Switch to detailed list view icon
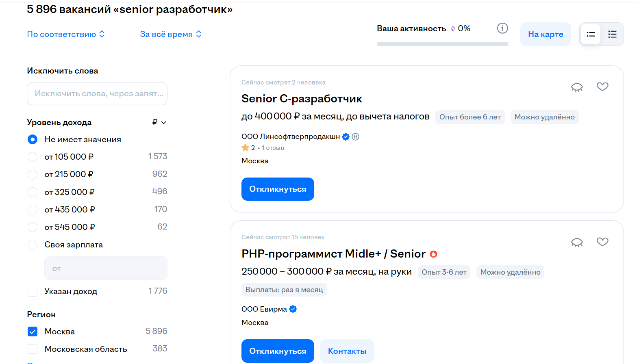This screenshot has width=639, height=364. (x=612, y=34)
